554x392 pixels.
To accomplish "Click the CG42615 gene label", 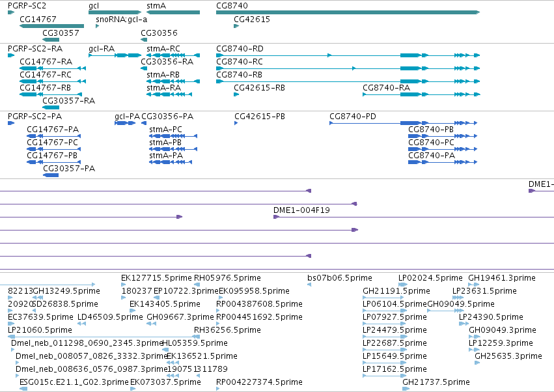I will tap(252, 19).
